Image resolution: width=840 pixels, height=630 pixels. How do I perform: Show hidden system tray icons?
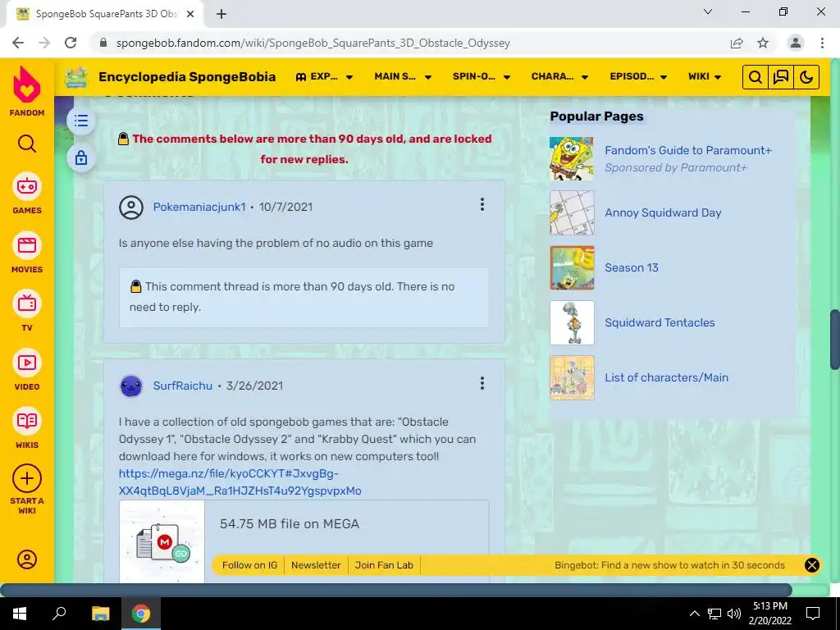[x=694, y=614]
